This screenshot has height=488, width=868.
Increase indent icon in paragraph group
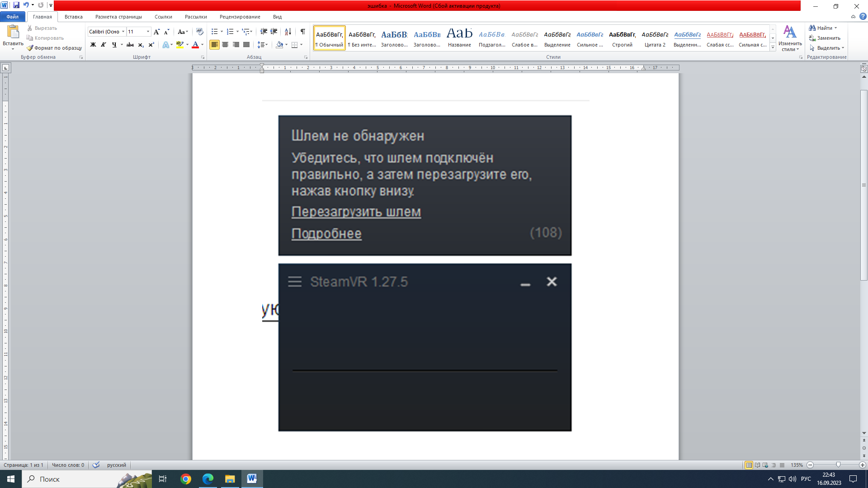tap(274, 32)
